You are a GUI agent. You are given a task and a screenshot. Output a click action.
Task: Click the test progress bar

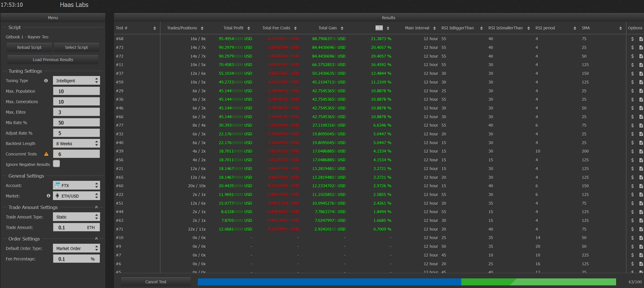407,282
